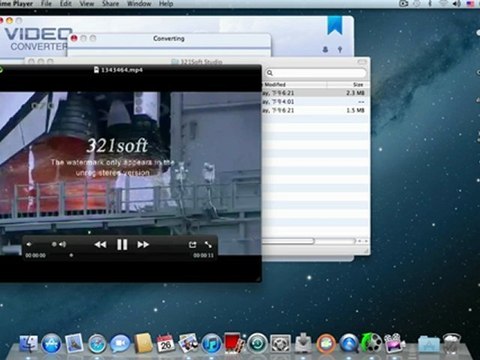The height and width of the screenshot is (360, 480).
Task: Click the elapsed time 00:00:00 label
Action: click(x=35, y=255)
